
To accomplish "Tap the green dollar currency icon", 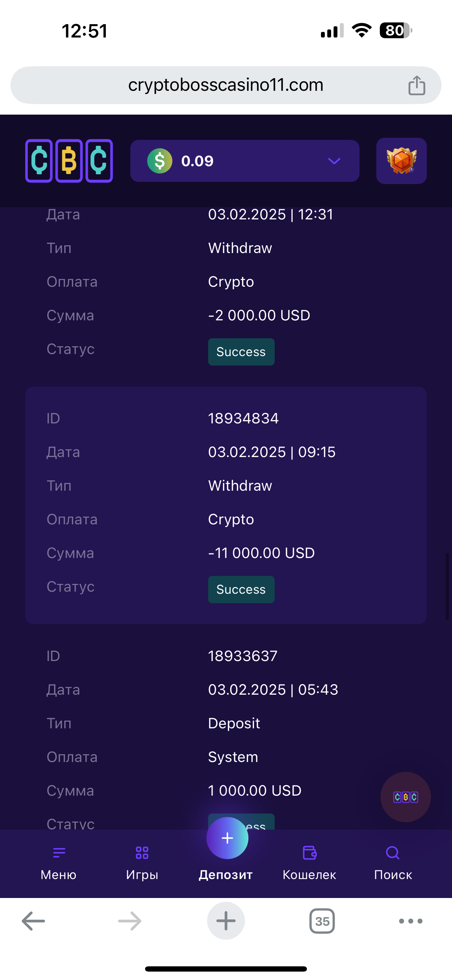I will point(160,161).
